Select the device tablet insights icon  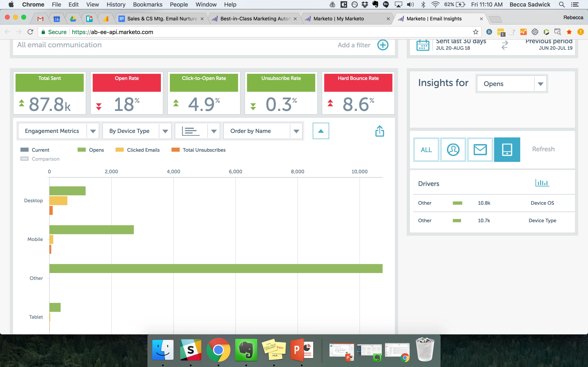coord(507,149)
